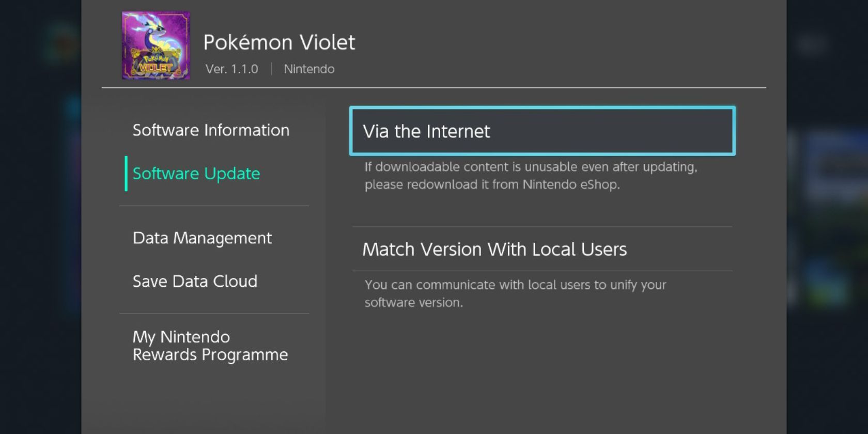Viewport: 868px width, 434px height.
Task: Update software Via the Internet
Action: coord(542,131)
